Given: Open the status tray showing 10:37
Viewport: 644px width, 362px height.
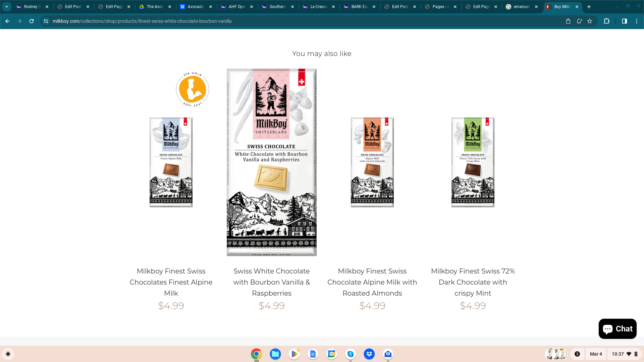Looking at the screenshot, I should 625,354.
